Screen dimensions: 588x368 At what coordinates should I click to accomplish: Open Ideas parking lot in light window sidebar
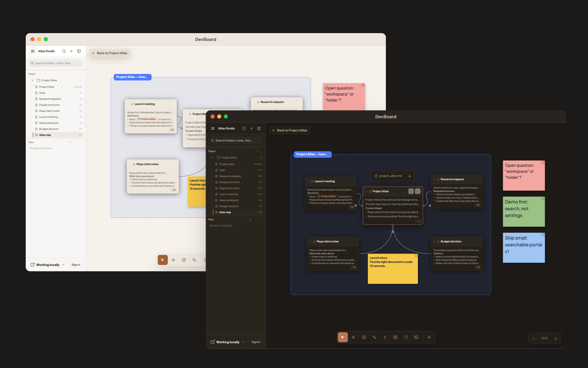[x=58, y=123]
